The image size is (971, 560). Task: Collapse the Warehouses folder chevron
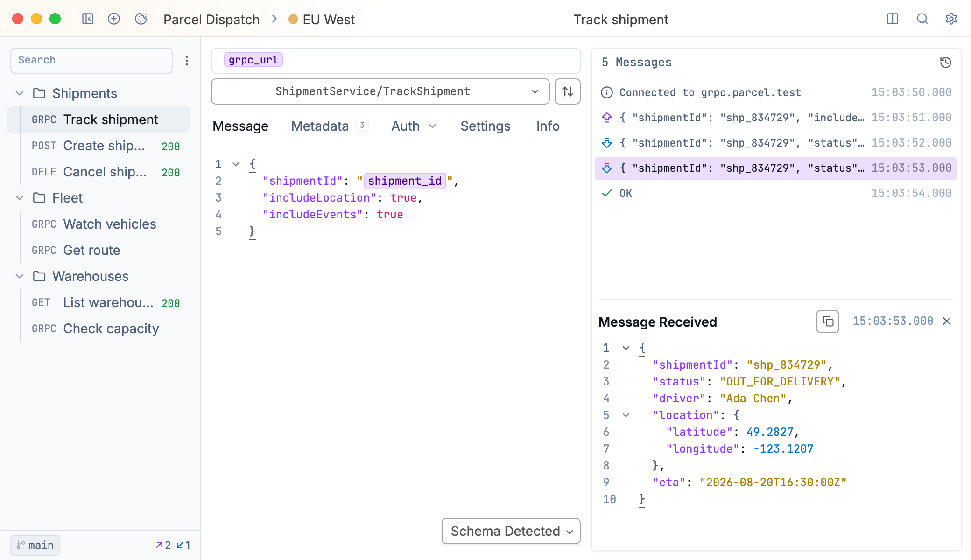(20, 276)
